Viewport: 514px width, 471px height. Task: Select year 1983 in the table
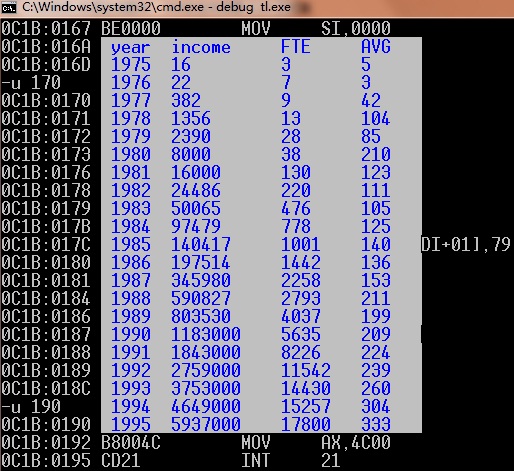pyautogui.click(x=131, y=208)
